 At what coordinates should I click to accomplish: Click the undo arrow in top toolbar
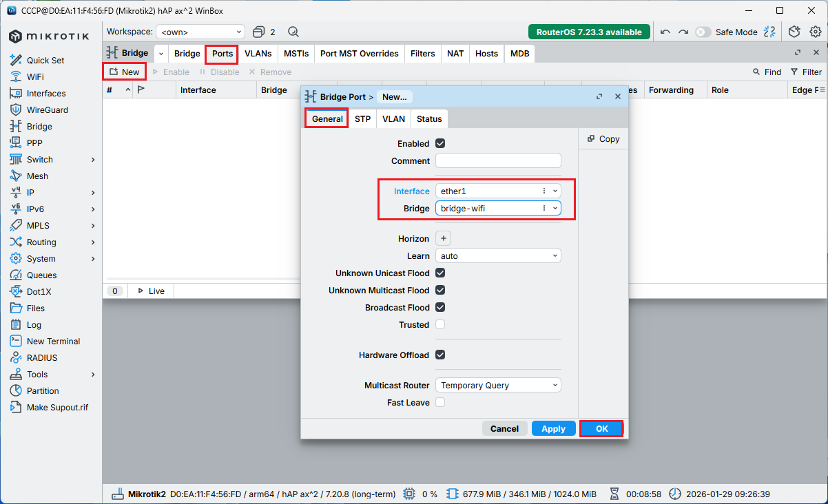point(665,32)
